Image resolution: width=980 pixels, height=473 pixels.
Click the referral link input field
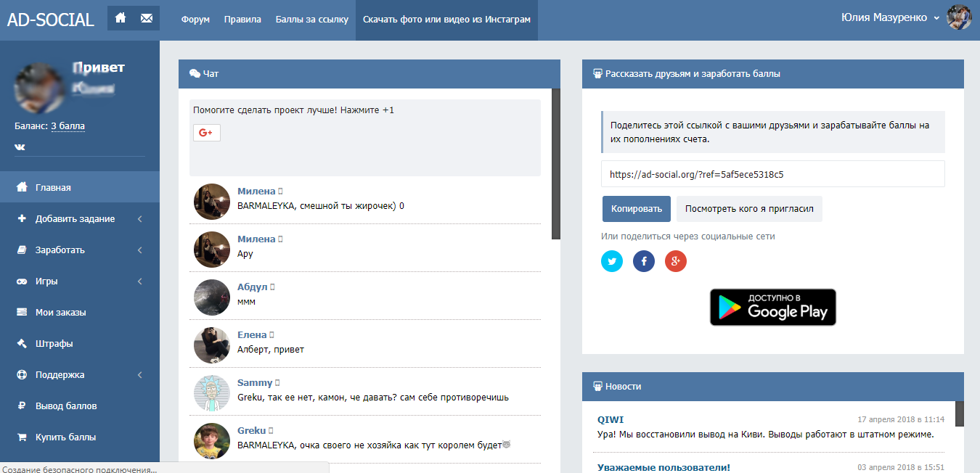coord(773,174)
